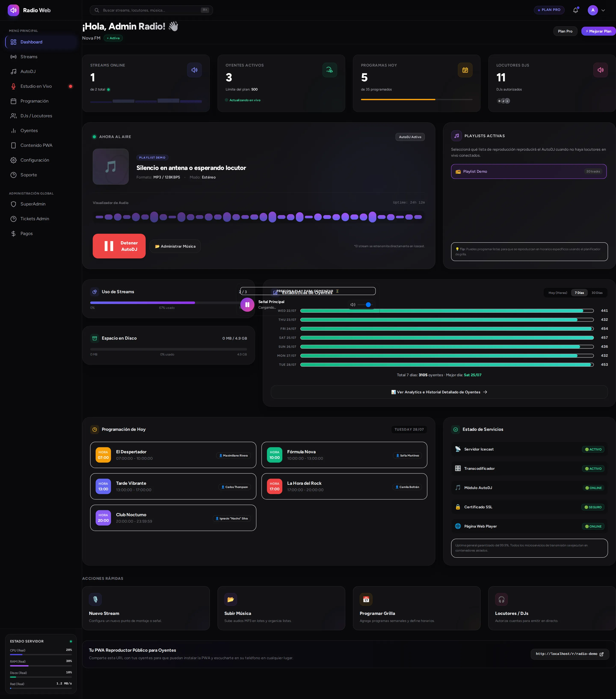Select the Playlist Demo playlist
The image size is (616, 699).
pyautogui.click(x=529, y=171)
